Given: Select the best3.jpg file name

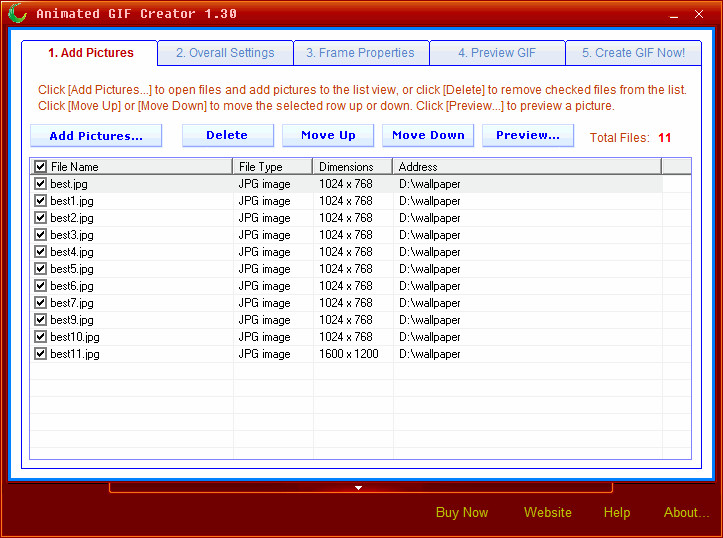Looking at the screenshot, I should [x=72, y=235].
